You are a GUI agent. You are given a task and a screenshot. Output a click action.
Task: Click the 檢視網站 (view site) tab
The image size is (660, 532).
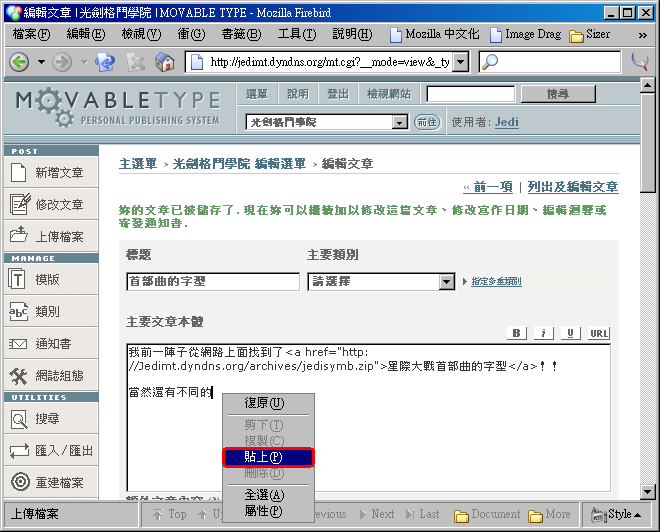coord(389,94)
